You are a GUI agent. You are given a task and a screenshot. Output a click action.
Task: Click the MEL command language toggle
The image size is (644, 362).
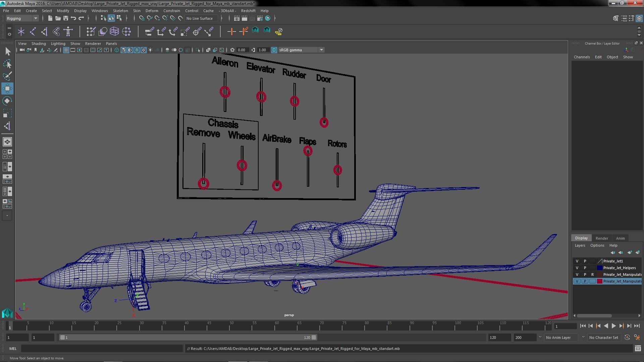(13, 349)
